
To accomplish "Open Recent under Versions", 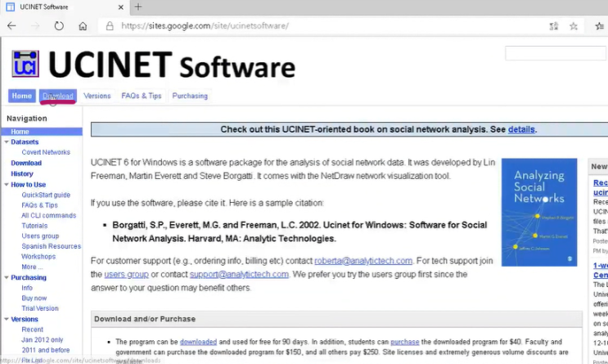I will pos(33,330).
